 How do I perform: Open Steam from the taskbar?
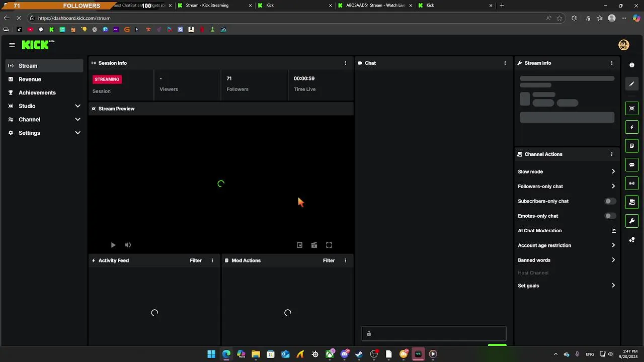click(x=359, y=354)
